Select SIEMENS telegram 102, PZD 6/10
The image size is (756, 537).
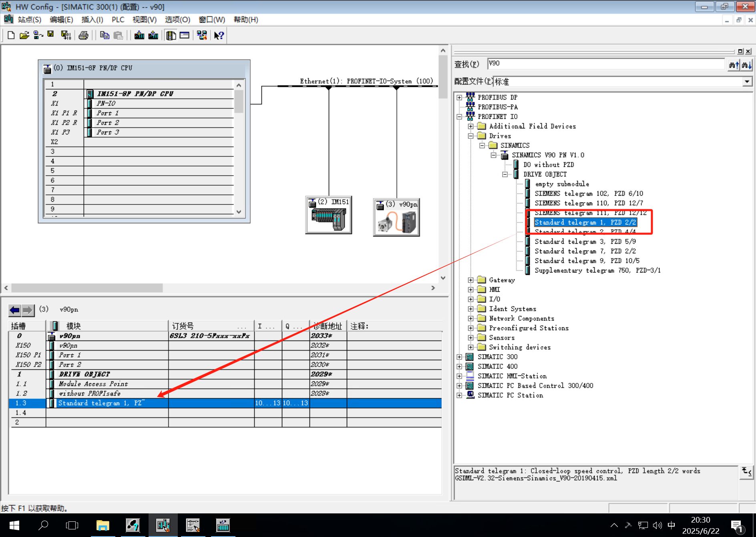coord(589,194)
